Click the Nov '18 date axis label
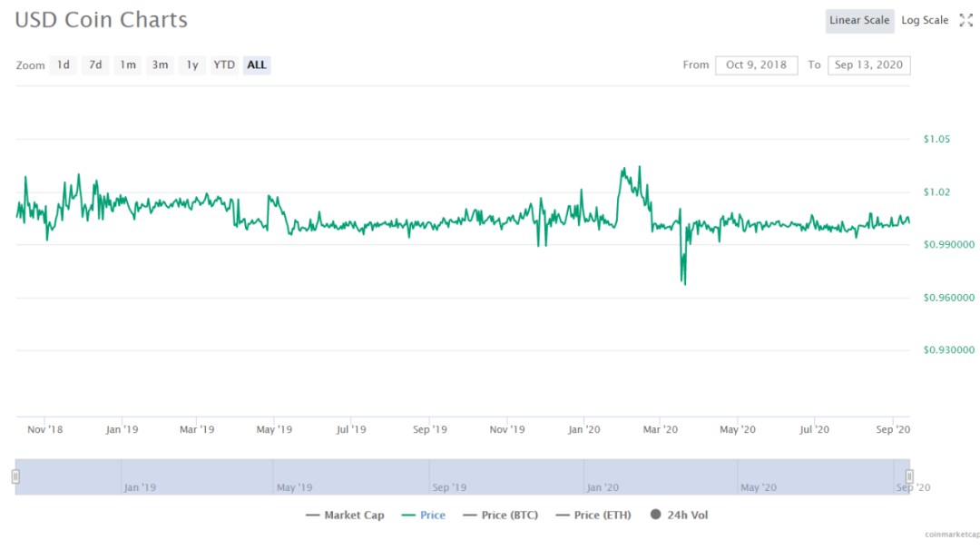Screen dimensions: 980x550 45,430
